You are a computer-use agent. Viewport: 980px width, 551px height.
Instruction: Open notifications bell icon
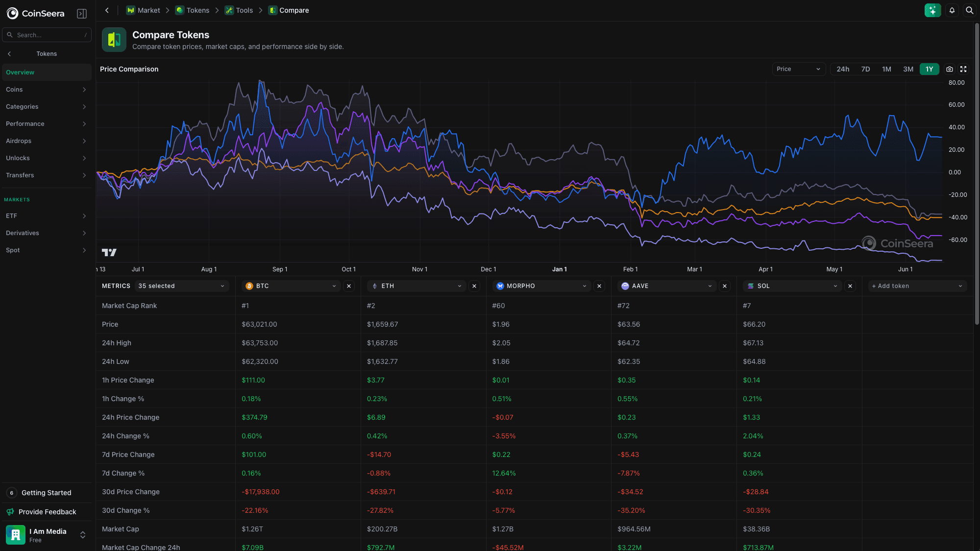tap(952, 10)
